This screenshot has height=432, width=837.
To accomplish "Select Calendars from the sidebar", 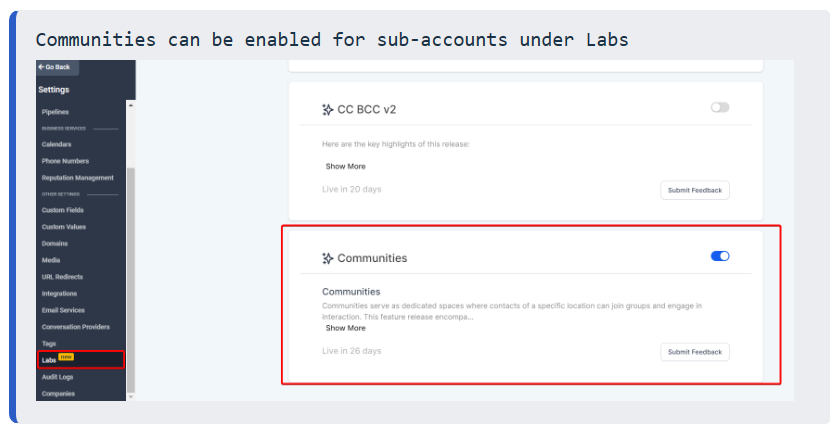I will [57, 145].
